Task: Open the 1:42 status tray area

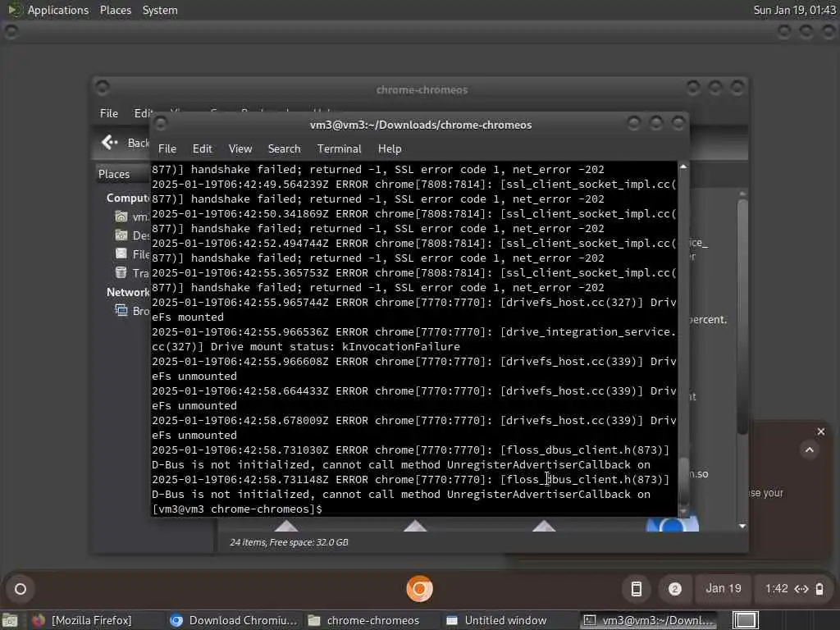Action: tap(794, 589)
